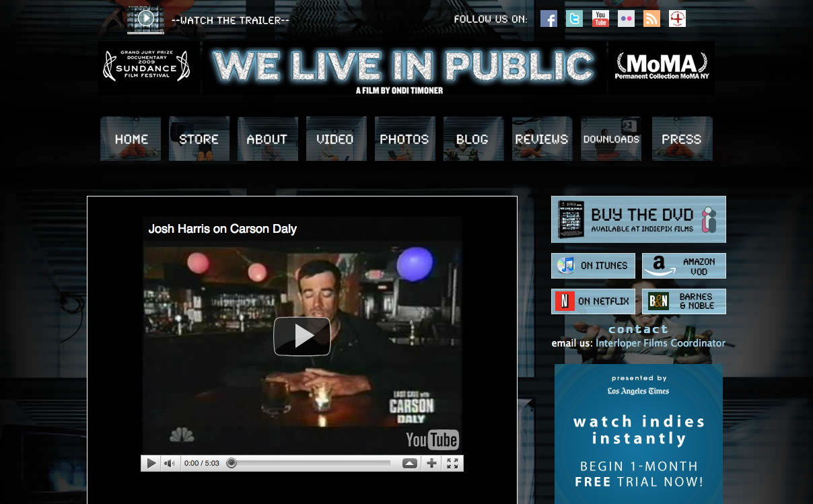The width and height of the screenshot is (813, 504).
Task: Click the On Netflix button
Action: (593, 301)
